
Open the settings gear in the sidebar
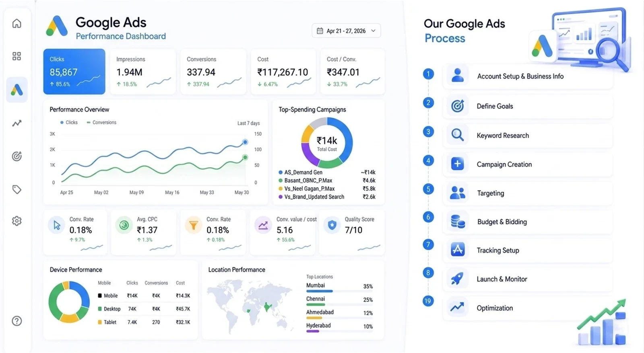pyautogui.click(x=17, y=221)
